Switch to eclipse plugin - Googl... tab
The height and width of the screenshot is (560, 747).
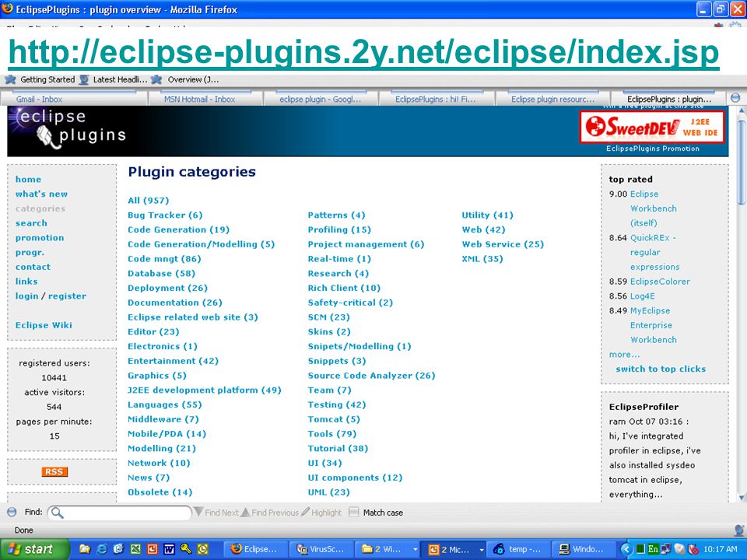pyautogui.click(x=321, y=99)
